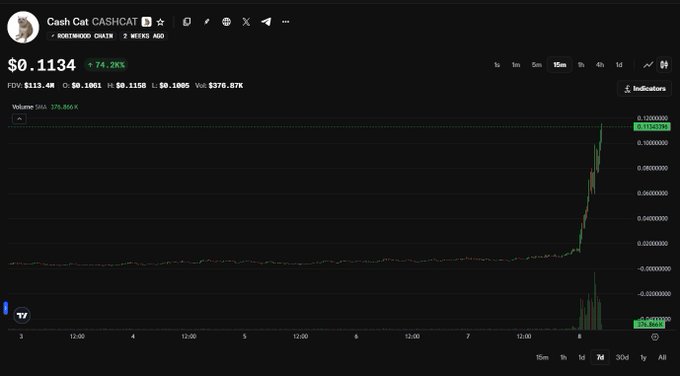The height and width of the screenshot is (376, 680).
Task: Set chart range to All
Action: pyautogui.click(x=662, y=357)
